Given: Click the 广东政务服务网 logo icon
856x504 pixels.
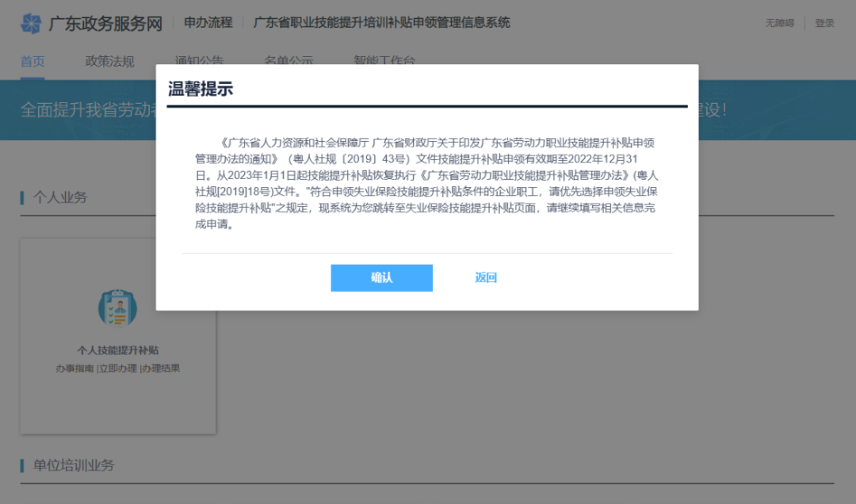Looking at the screenshot, I should [x=31, y=23].
